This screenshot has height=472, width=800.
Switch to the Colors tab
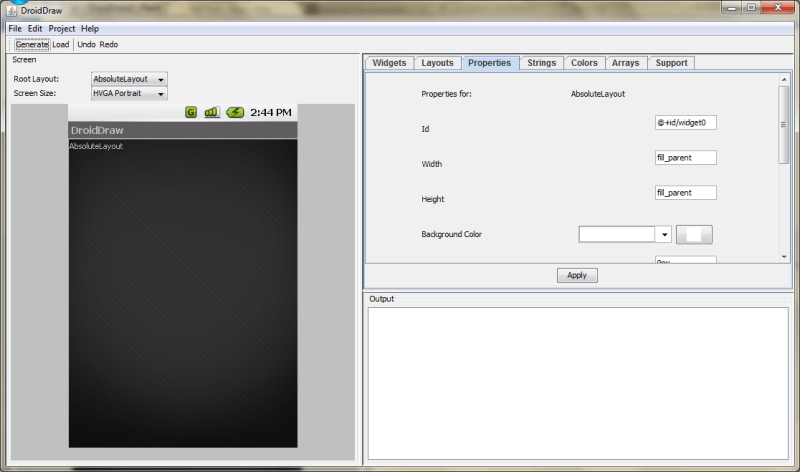point(584,63)
